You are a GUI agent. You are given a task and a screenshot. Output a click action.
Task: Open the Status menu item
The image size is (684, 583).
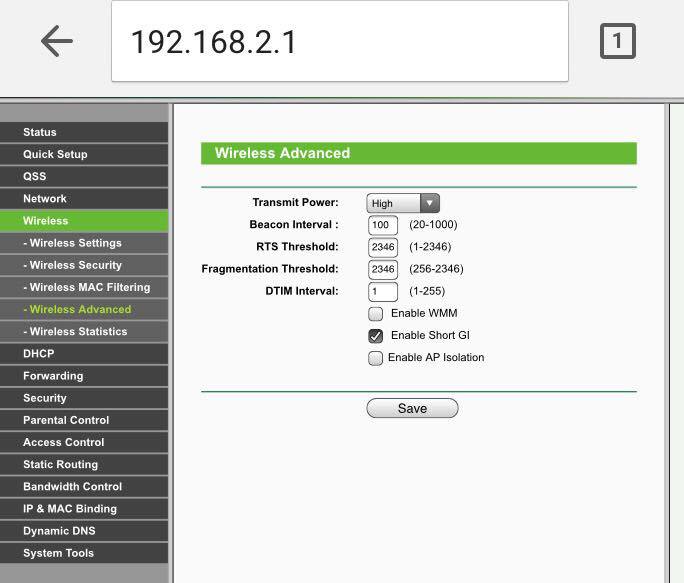click(84, 132)
